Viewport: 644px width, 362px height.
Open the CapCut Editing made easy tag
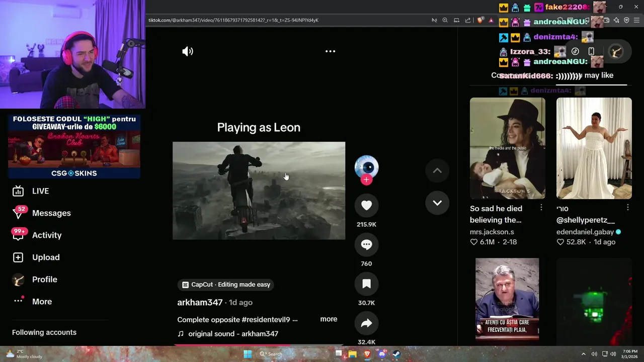(x=226, y=285)
